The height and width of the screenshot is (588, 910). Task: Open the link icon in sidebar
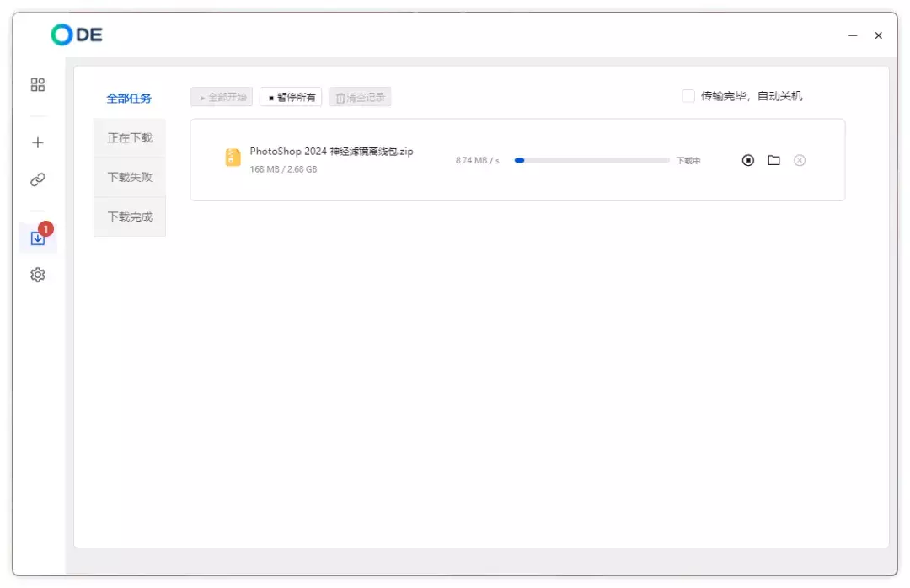(37, 179)
